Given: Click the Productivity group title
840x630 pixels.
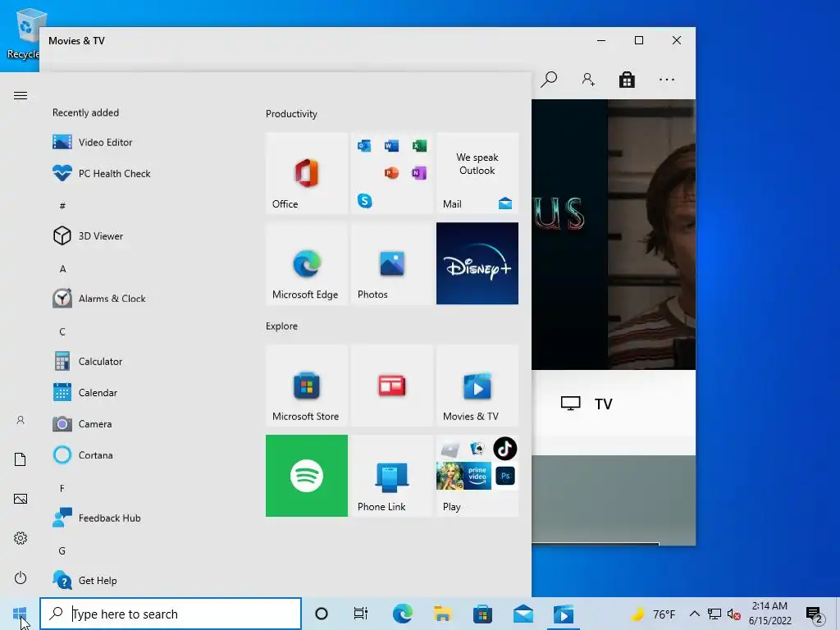Looking at the screenshot, I should (291, 113).
